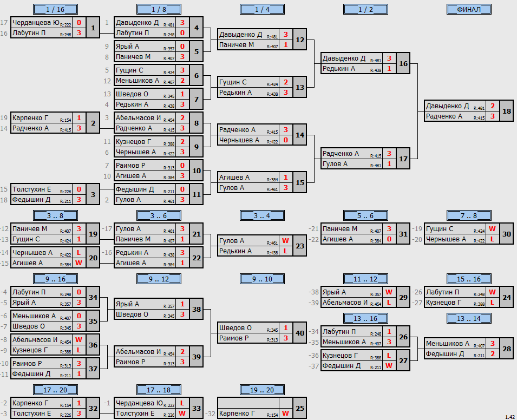The width and height of the screenshot is (517, 420).
Task: Select the 15 .. 16 bracket header
Action: (x=469, y=279)
